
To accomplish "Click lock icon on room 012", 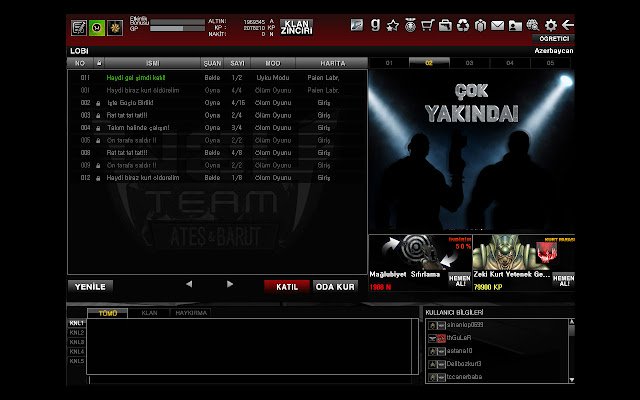I will point(98,178).
